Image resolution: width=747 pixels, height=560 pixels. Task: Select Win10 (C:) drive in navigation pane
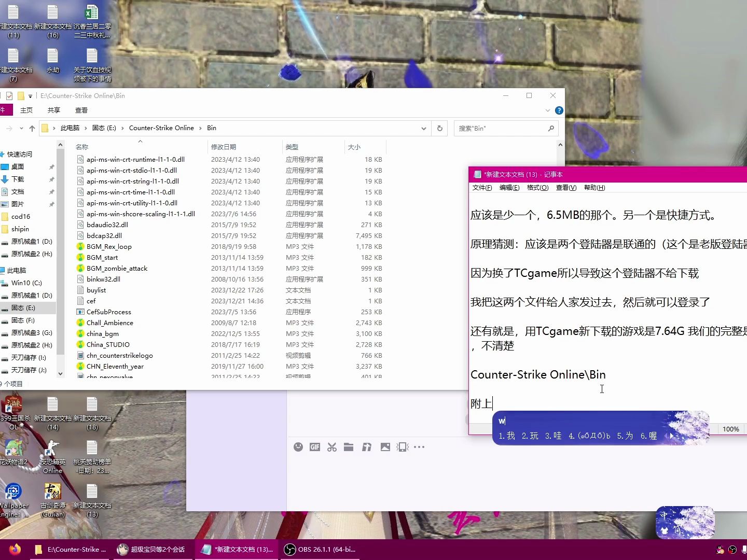pyautogui.click(x=27, y=283)
